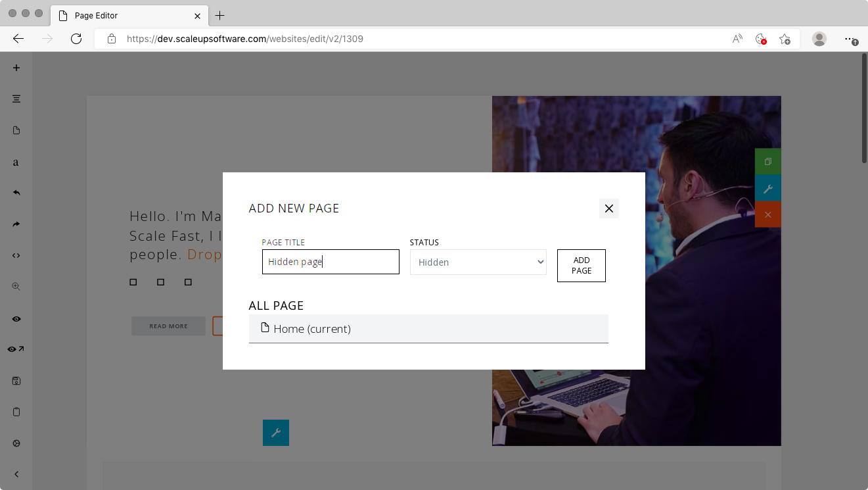Click the save disk icon in sidebar

point(16,381)
